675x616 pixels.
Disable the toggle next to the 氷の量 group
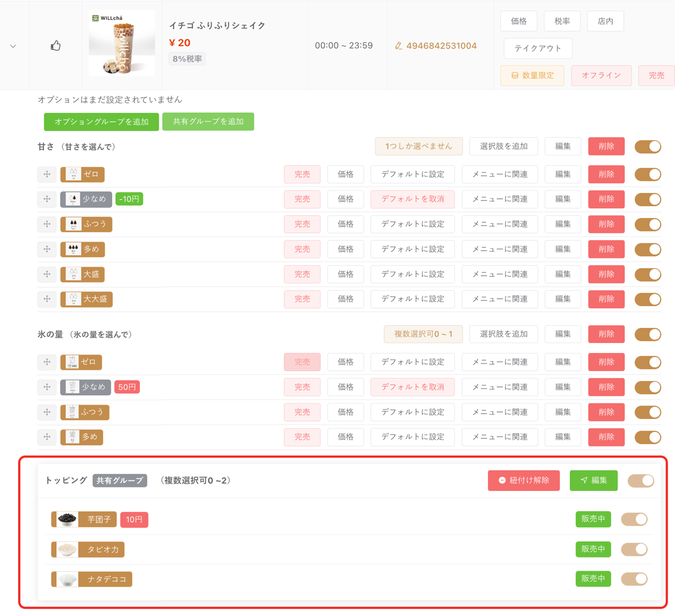pos(648,334)
